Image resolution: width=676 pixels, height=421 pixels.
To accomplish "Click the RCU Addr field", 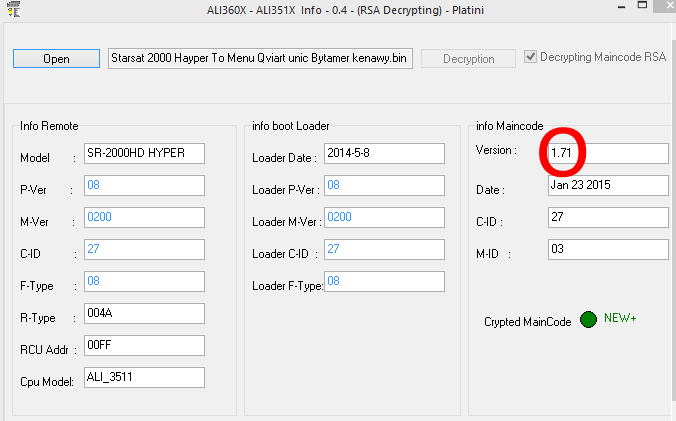I will tap(144, 345).
